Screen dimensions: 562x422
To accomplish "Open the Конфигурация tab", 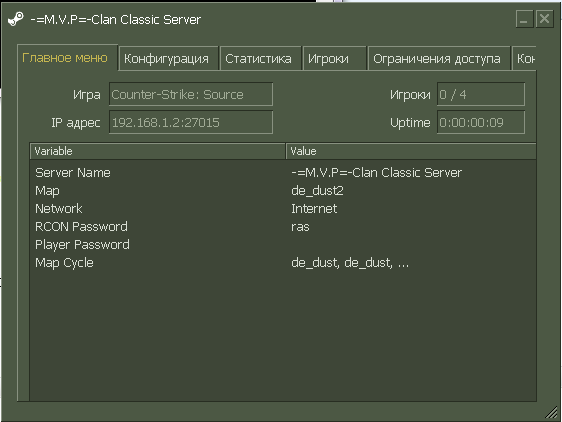I will (168, 58).
